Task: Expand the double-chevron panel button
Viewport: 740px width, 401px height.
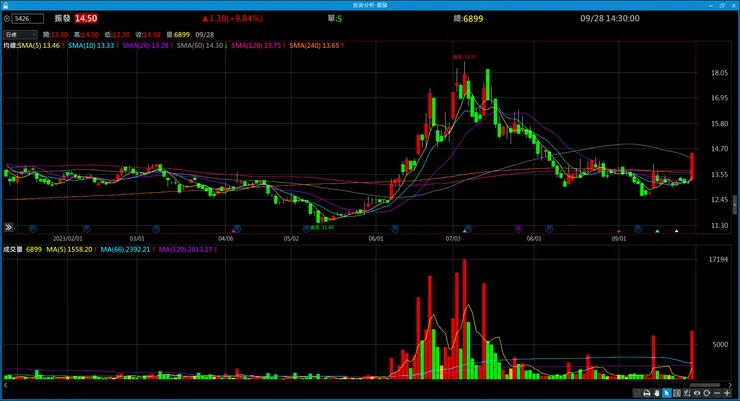Action: 8,227
